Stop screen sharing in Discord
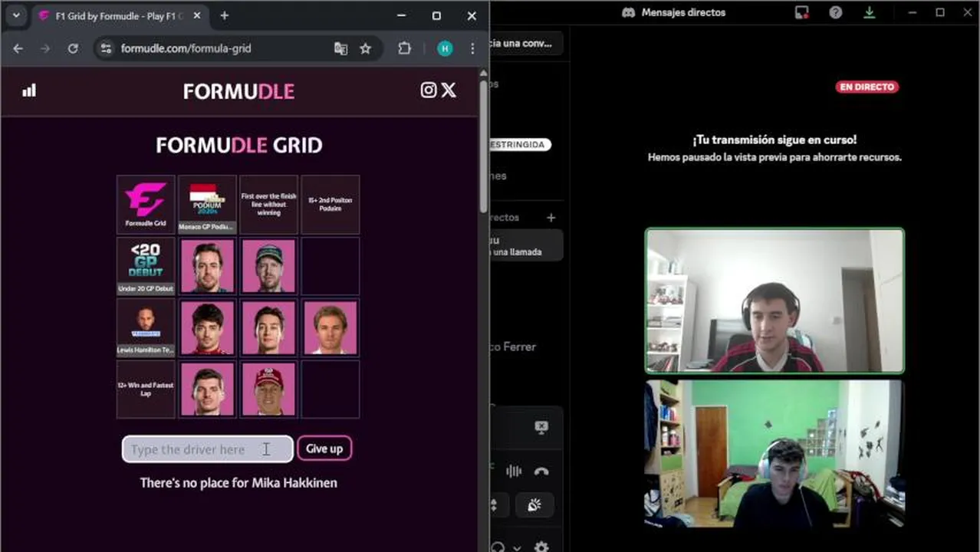This screenshot has height=552, width=980. click(541, 428)
